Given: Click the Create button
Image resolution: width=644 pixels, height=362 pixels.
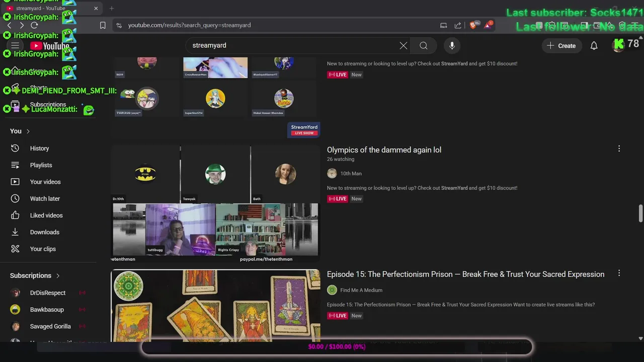Looking at the screenshot, I should 561,46.
